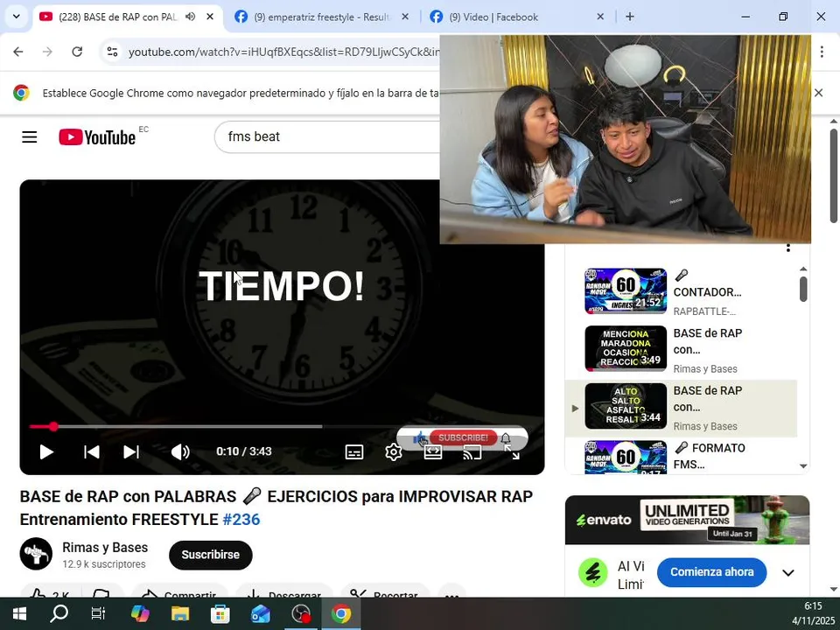Close the emperatriz freestyle tab
The image size is (840, 630).
coord(405,17)
